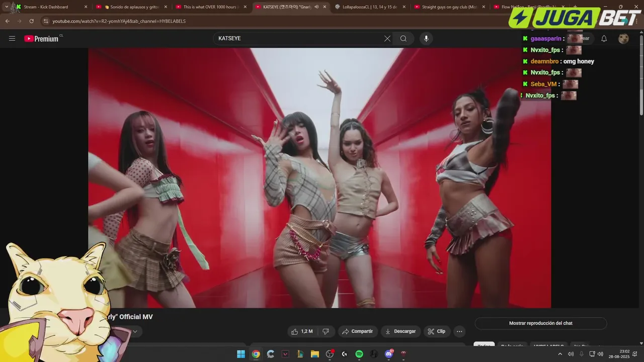
Task: Show hidden system tray icons
Action: [x=560, y=354]
